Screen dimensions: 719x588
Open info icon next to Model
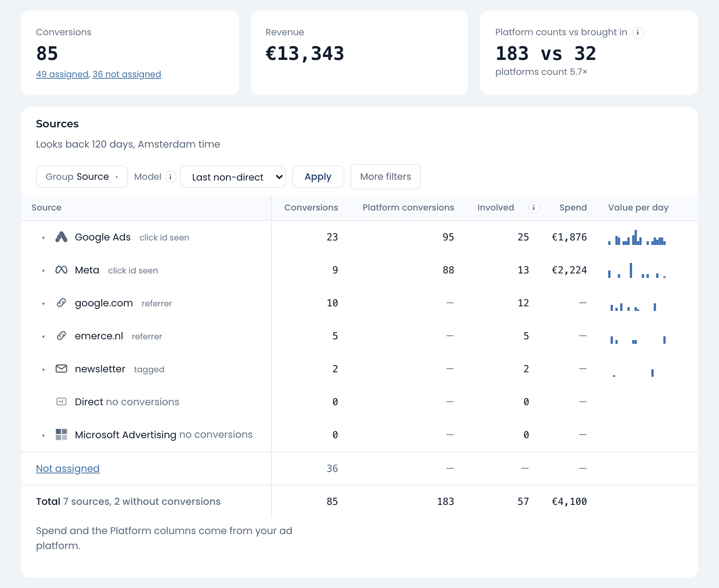click(170, 177)
